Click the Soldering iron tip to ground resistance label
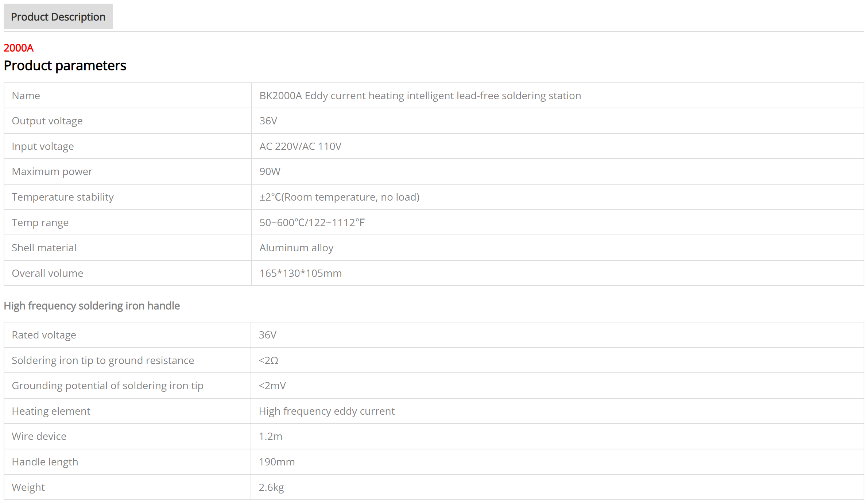868x503 pixels. (x=103, y=360)
